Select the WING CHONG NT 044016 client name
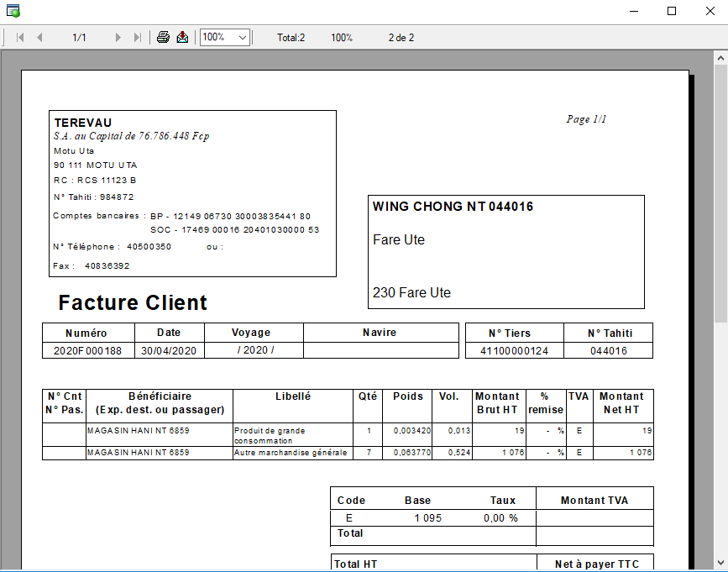Viewport: 728px width, 572px height. pyautogui.click(x=453, y=207)
